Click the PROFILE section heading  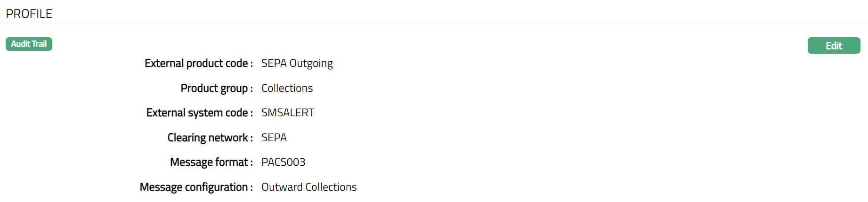click(29, 14)
